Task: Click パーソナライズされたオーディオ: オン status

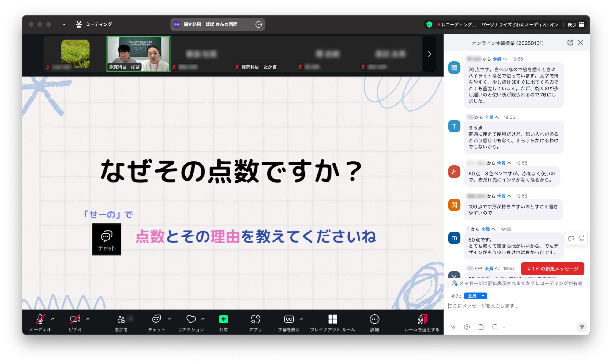Action: tap(519, 24)
